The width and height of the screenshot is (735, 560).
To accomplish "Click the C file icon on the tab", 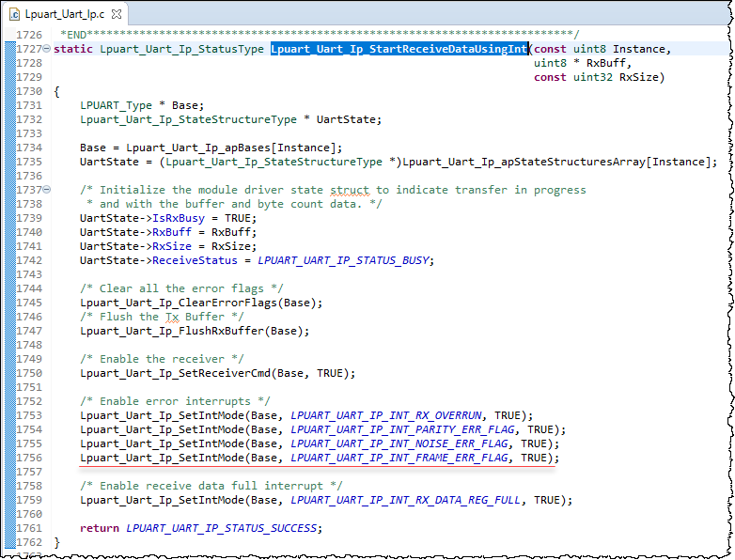I will pos(14,14).
